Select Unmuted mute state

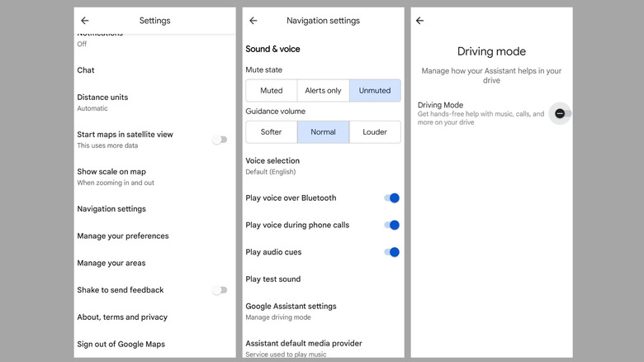point(375,91)
